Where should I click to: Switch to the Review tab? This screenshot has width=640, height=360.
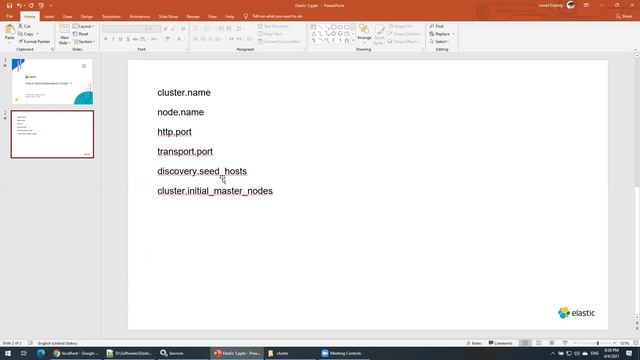(193, 16)
